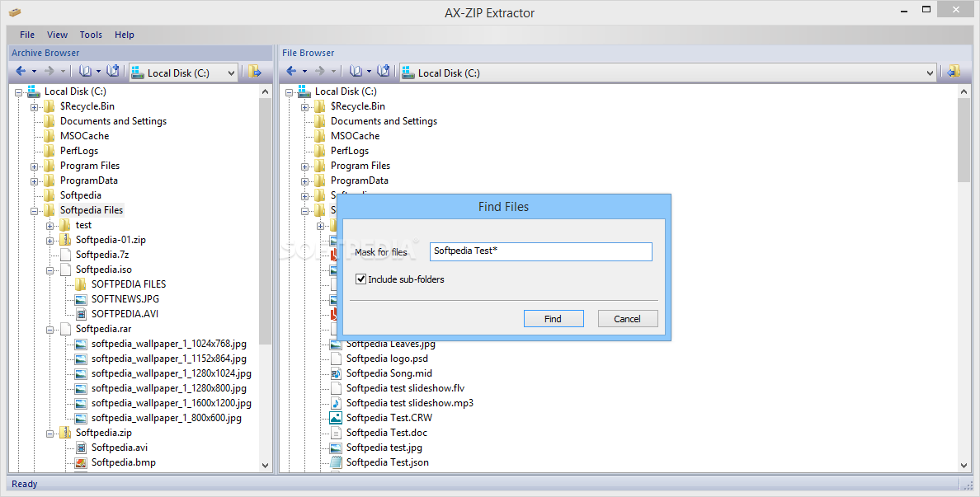Click Archive Browser scroll up arrow
The width and height of the screenshot is (980, 497).
(265, 91)
